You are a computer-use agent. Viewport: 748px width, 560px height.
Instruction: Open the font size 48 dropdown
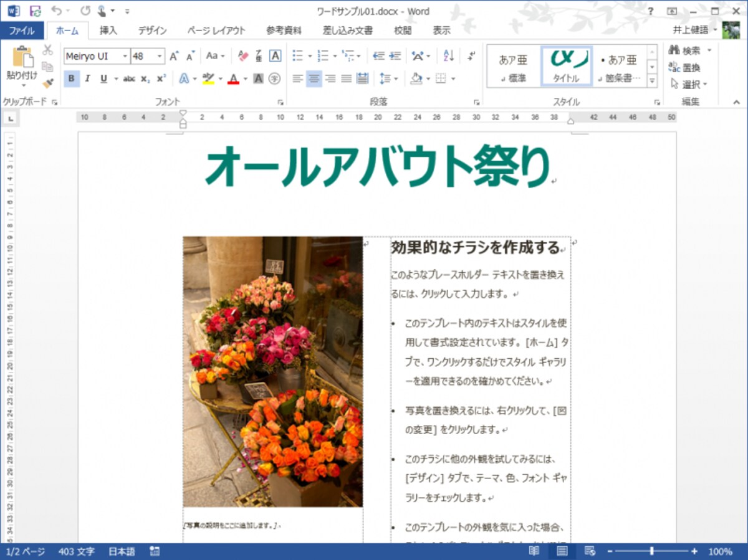pyautogui.click(x=160, y=56)
